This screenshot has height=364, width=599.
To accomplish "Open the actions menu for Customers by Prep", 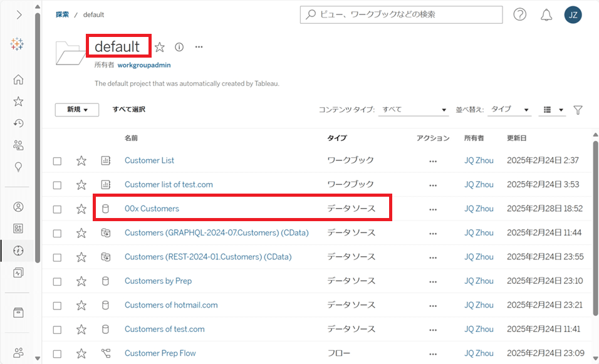I will (x=433, y=281).
